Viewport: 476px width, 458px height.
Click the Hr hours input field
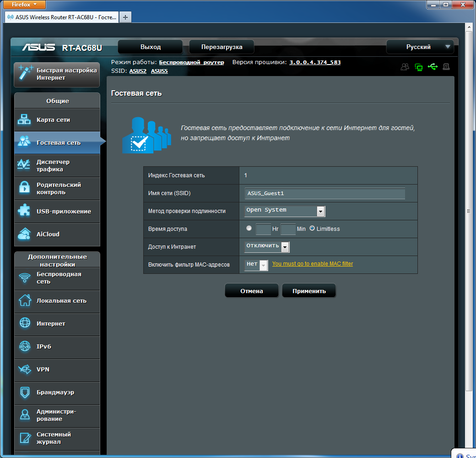(x=263, y=229)
